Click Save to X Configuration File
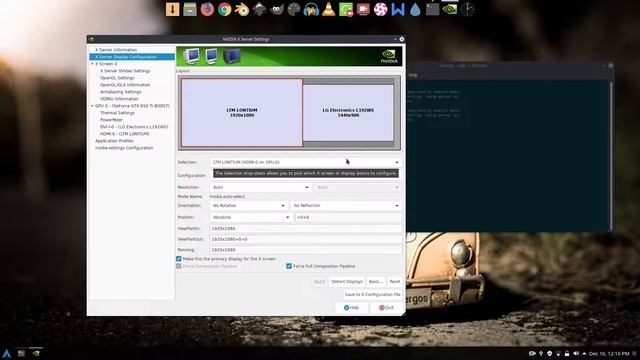This screenshot has height=360, width=640. 373,294
